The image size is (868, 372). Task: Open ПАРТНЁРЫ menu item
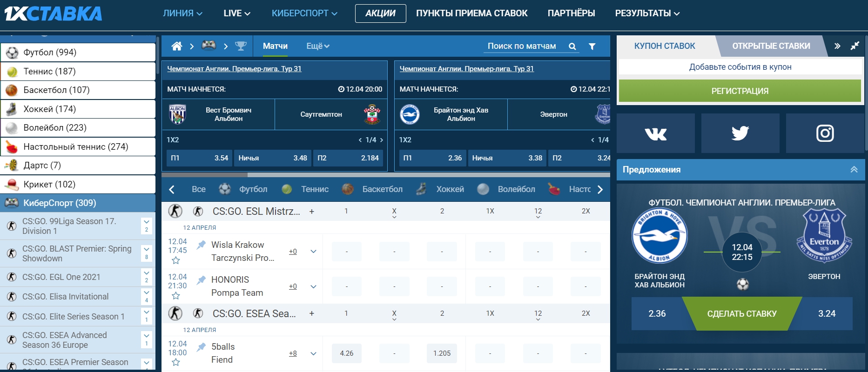coord(571,13)
